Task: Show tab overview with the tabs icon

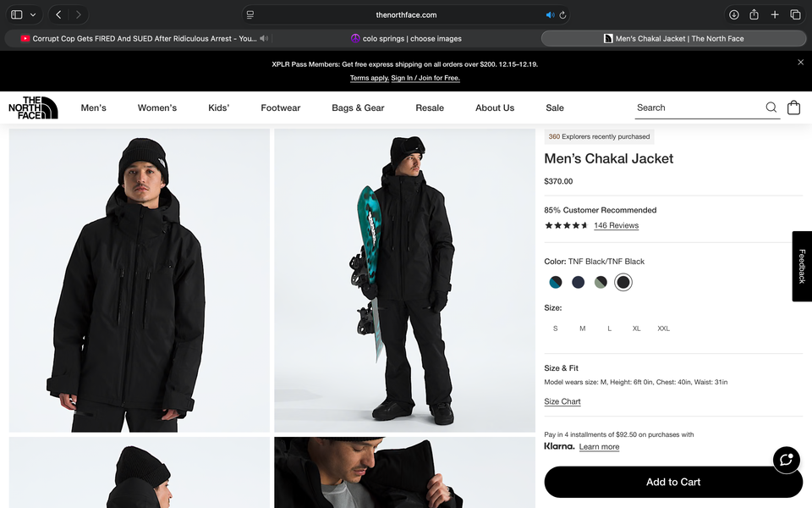Action: [794, 14]
